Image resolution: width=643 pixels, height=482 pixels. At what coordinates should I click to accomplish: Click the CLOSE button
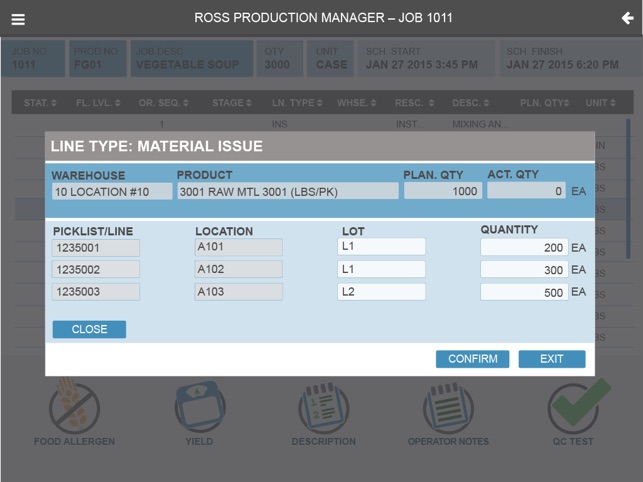click(x=89, y=329)
